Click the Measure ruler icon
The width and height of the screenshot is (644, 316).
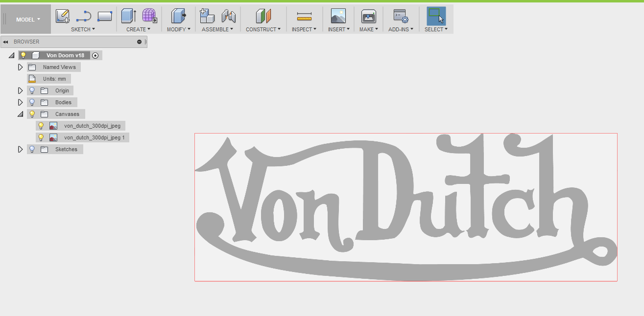(x=304, y=17)
